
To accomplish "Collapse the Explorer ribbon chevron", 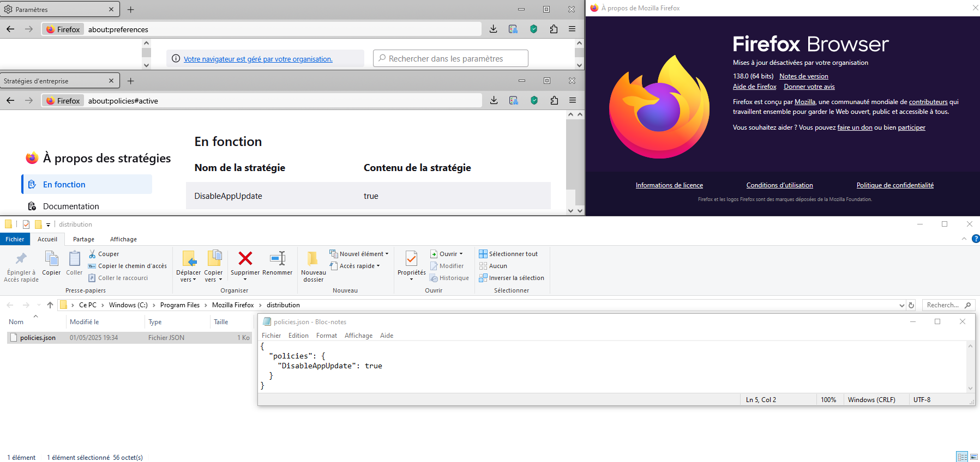I will (x=964, y=239).
